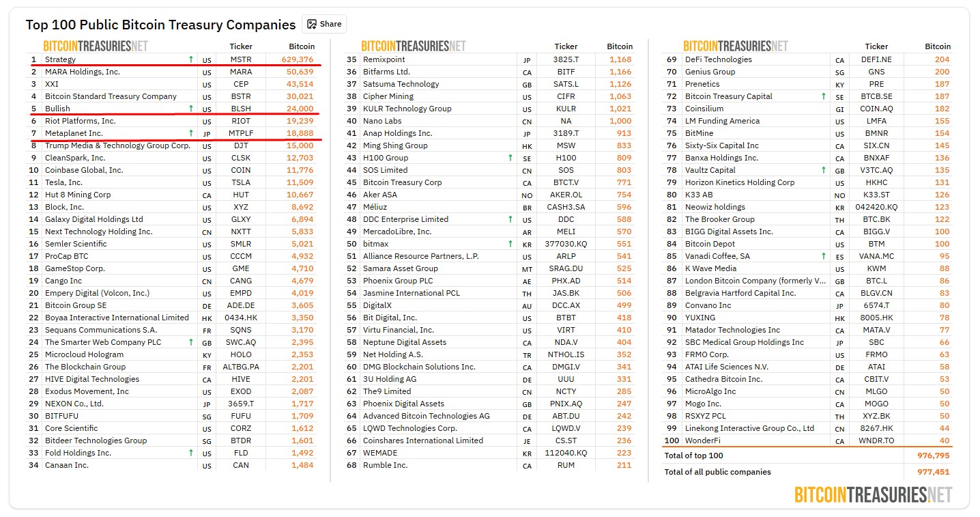Select the HIVE Digital Technologies name

click(x=92, y=379)
